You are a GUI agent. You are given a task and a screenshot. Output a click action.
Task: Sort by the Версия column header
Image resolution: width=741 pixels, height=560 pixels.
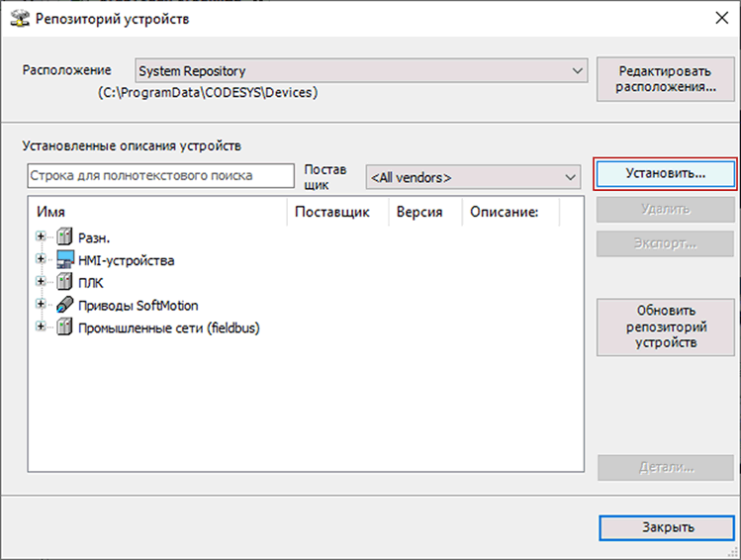424,212
